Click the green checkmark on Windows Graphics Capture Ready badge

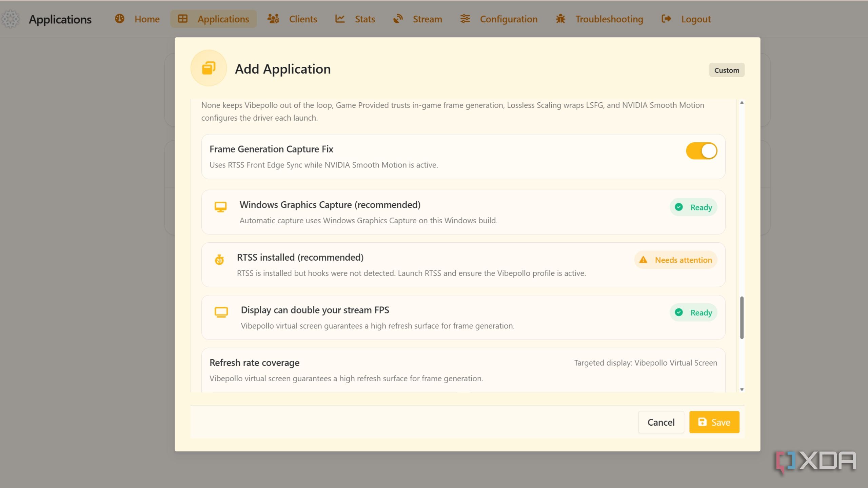pyautogui.click(x=678, y=207)
